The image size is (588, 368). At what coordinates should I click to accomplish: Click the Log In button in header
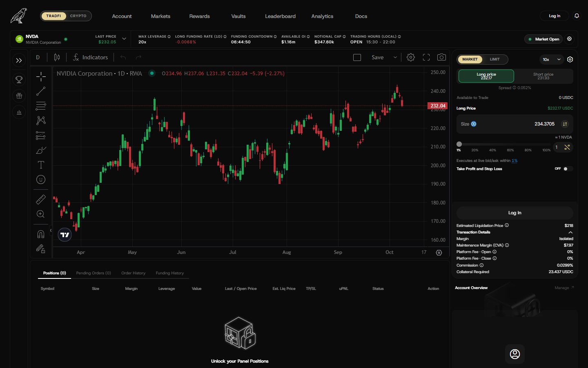tap(555, 16)
